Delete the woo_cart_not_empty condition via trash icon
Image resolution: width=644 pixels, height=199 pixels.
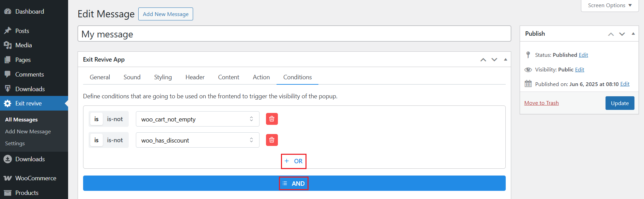tap(272, 119)
